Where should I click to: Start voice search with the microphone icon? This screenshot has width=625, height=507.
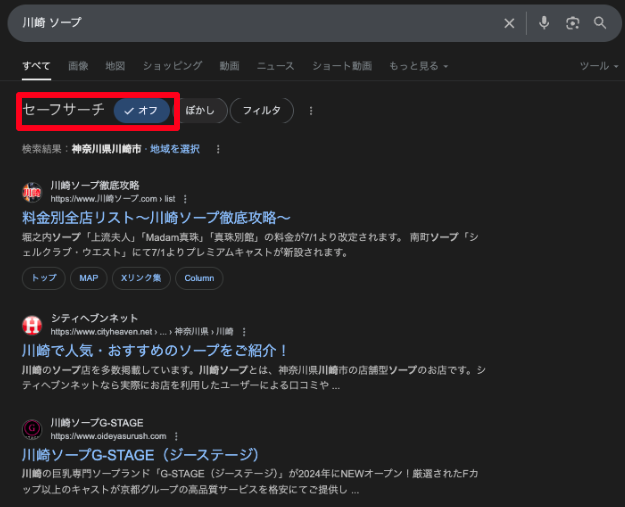click(x=544, y=23)
